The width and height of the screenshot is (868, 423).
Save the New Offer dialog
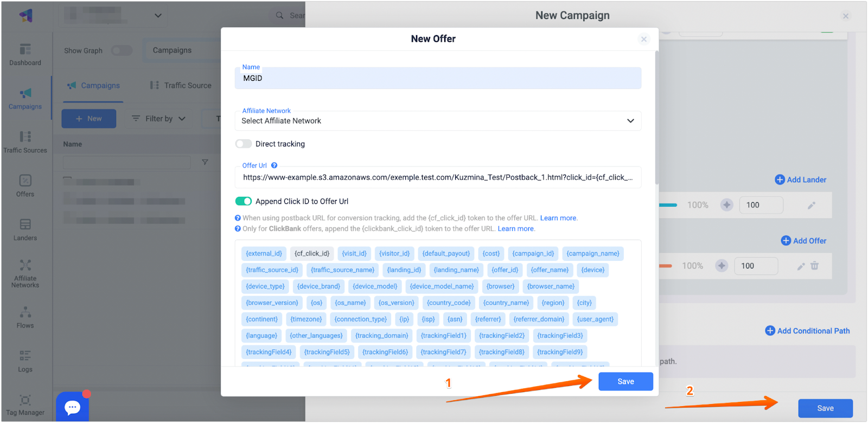tap(625, 381)
